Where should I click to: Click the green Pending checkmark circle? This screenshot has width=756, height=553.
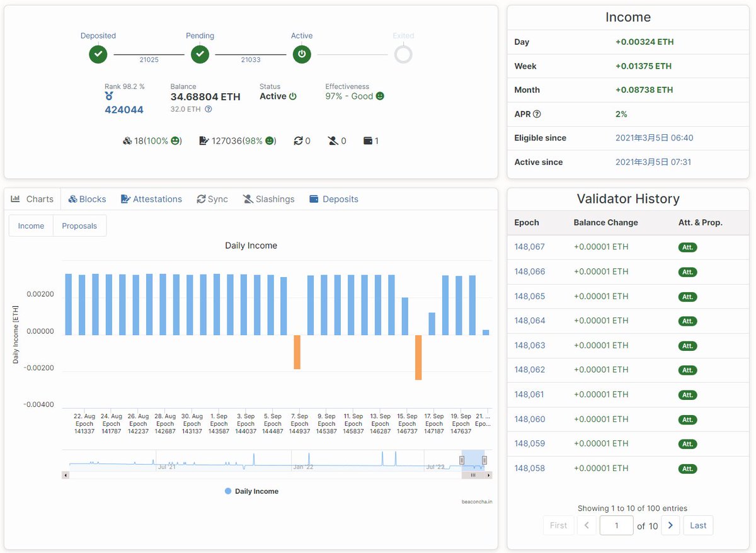[200, 54]
